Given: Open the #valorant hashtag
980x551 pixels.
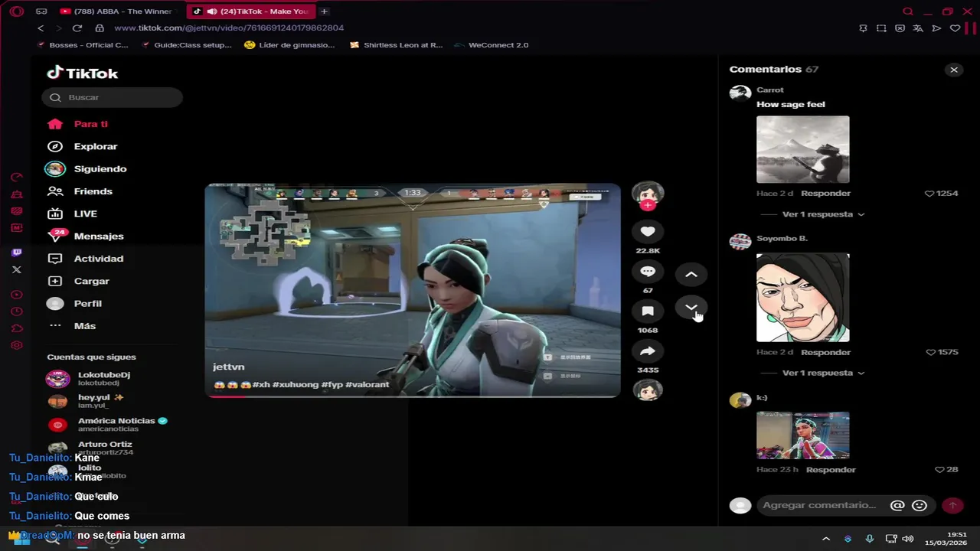Looking at the screenshot, I should pos(367,385).
